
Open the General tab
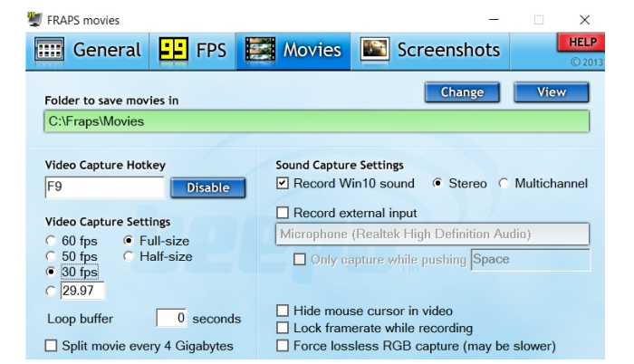pos(87,50)
